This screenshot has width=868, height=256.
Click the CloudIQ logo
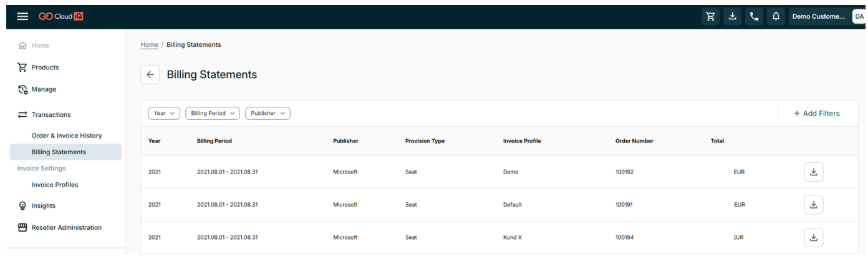[61, 16]
